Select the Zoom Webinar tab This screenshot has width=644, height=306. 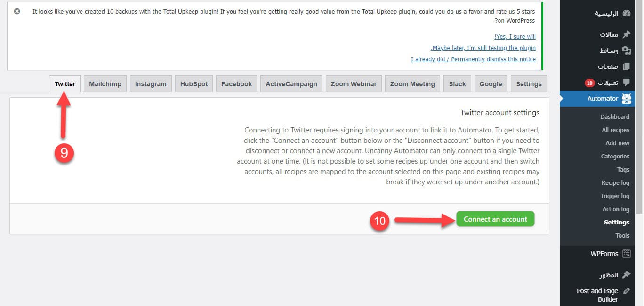[354, 84]
